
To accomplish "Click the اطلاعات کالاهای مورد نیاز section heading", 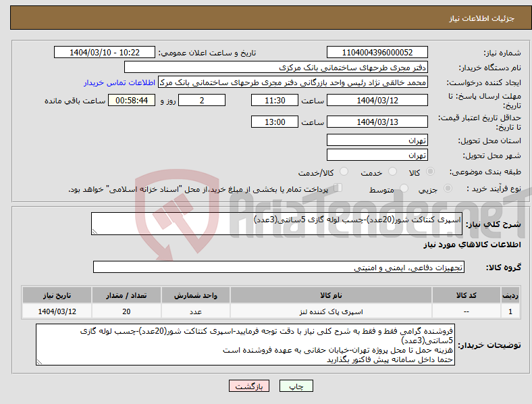I will [x=472, y=245].
